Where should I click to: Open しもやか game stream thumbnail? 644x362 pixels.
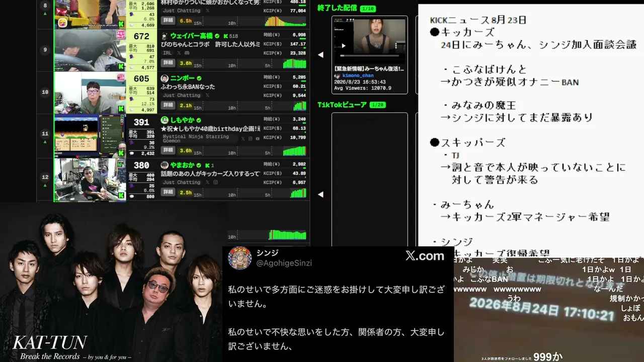[90, 136]
